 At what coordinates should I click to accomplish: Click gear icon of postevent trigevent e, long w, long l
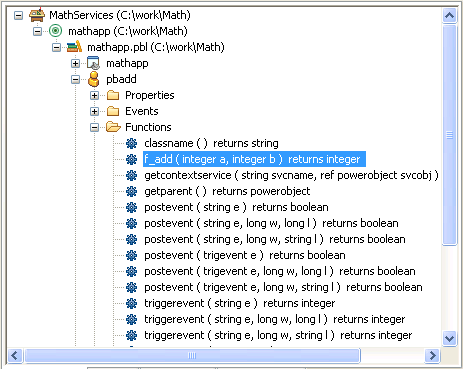point(132,271)
